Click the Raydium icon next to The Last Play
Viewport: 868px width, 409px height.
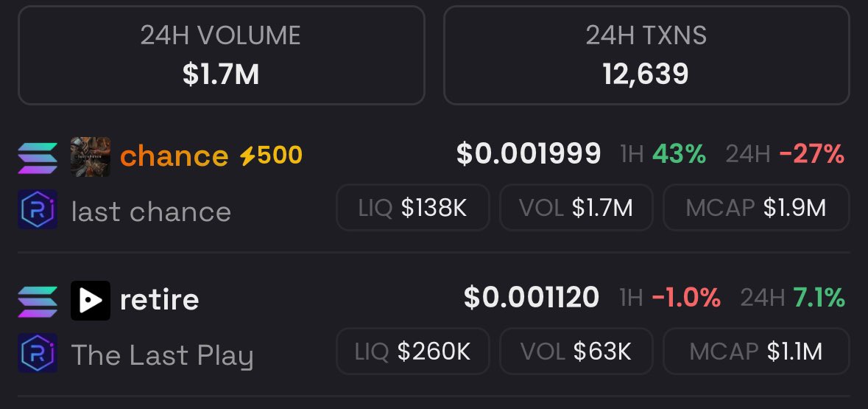[x=38, y=353]
